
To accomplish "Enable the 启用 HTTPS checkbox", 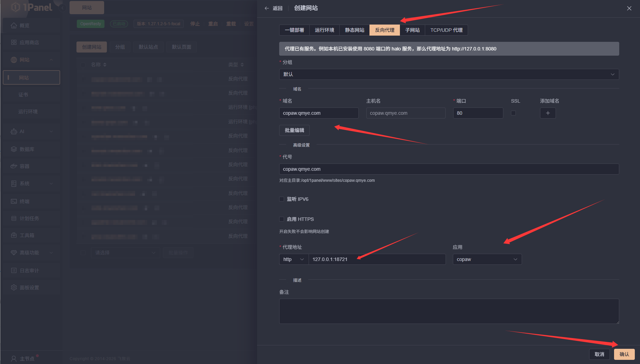I will (x=282, y=219).
